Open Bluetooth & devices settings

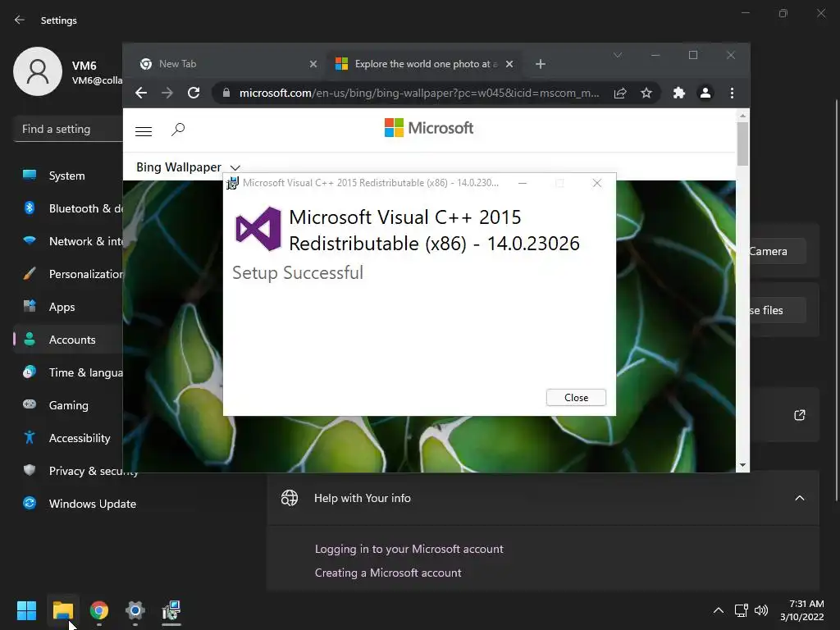[68, 208]
